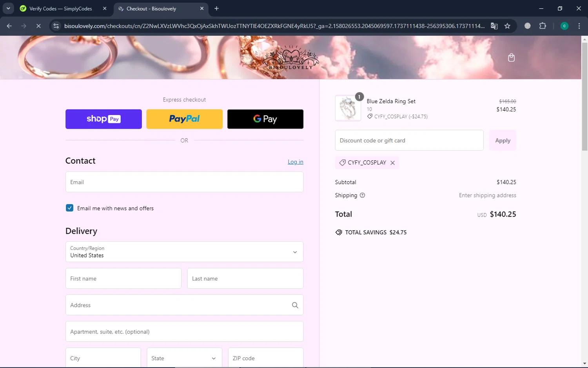Click the address search magnifier icon
The image size is (588, 368).
pyautogui.click(x=295, y=305)
